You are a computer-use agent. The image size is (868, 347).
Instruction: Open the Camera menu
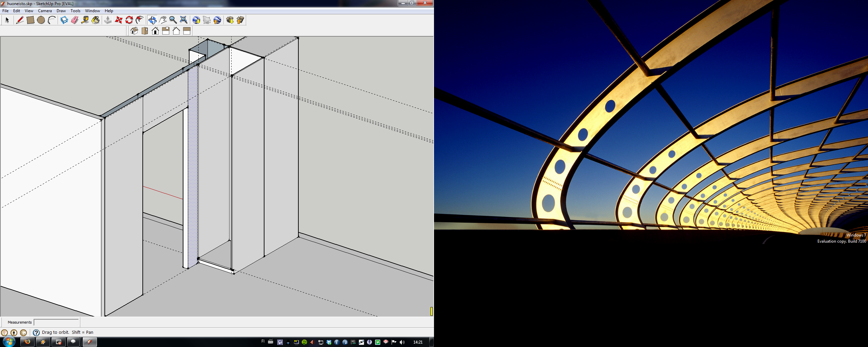pos(45,11)
